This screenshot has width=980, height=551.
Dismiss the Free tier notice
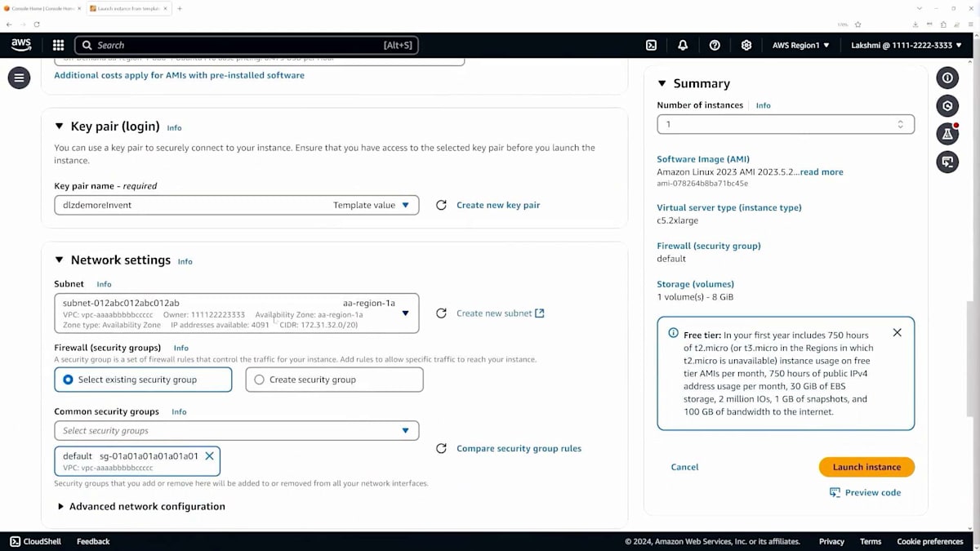coord(897,333)
